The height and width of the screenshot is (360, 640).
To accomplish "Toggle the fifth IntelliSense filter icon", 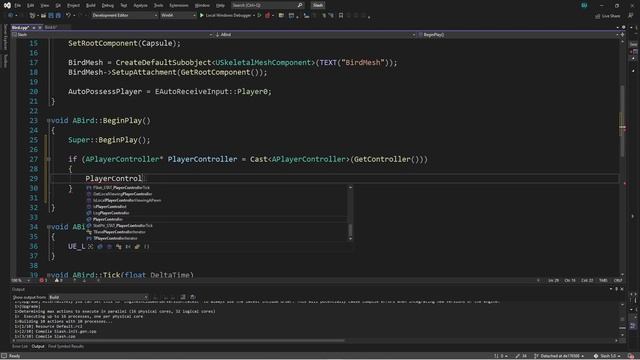I will pyautogui.click(x=128, y=247).
